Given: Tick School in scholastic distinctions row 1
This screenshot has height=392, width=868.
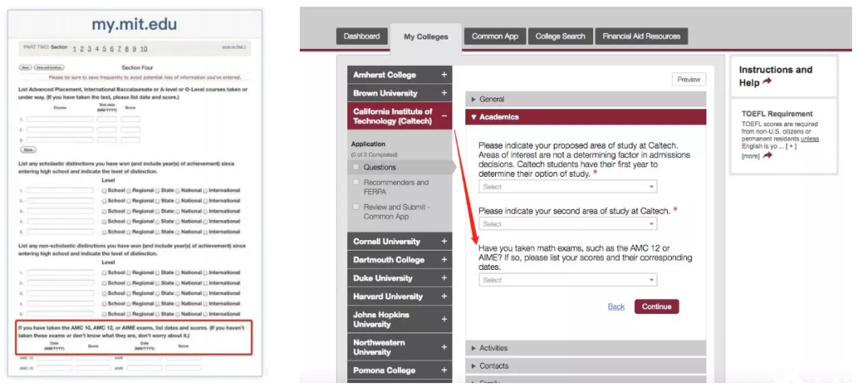Looking at the screenshot, I should [104, 190].
